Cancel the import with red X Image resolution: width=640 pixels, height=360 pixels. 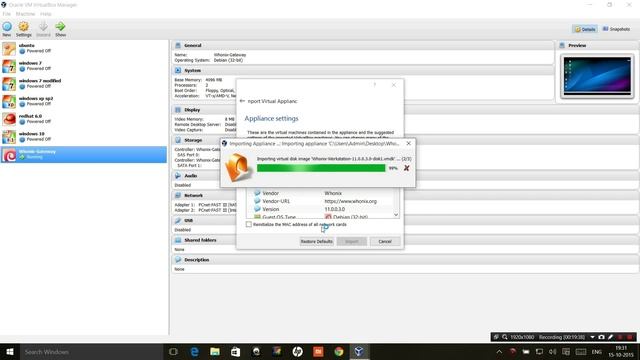[x=406, y=168]
